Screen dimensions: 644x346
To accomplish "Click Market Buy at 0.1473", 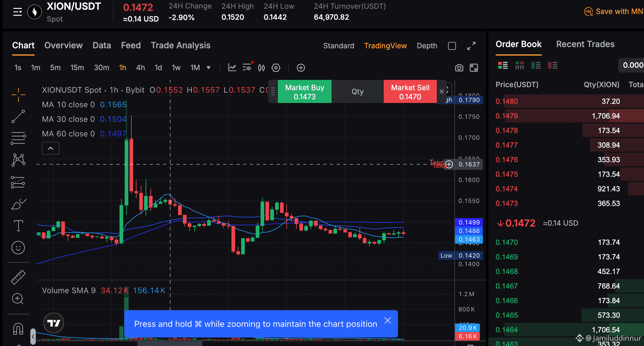I will 305,92.
